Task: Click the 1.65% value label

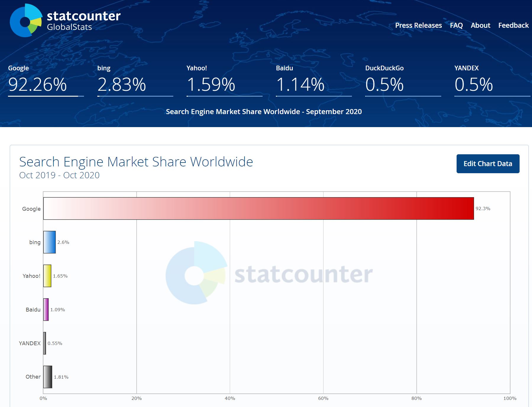Action: pyautogui.click(x=60, y=276)
